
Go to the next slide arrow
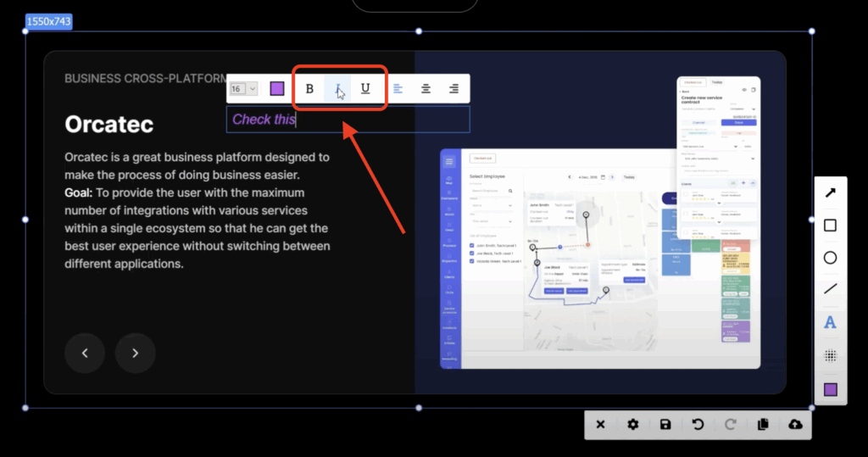tap(135, 353)
